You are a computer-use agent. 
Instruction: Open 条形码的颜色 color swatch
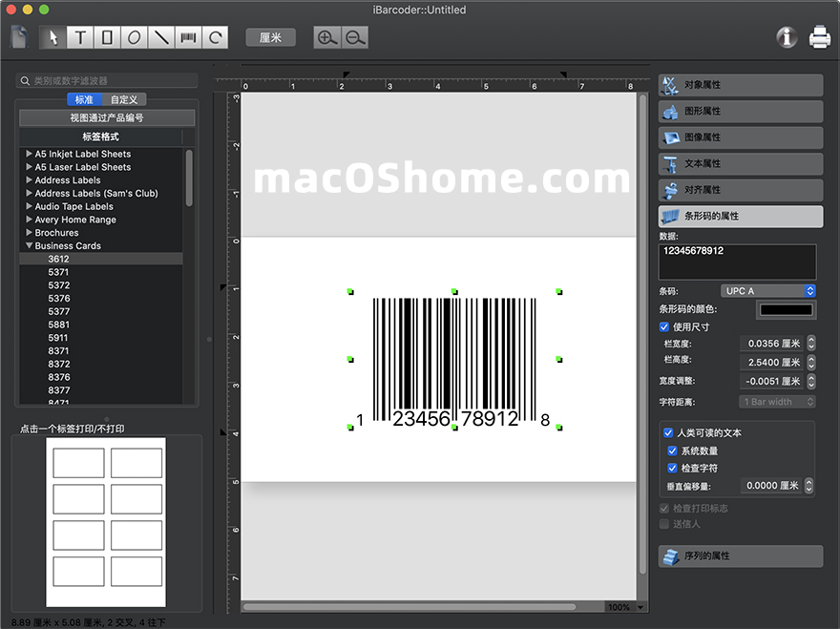(x=787, y=309)
